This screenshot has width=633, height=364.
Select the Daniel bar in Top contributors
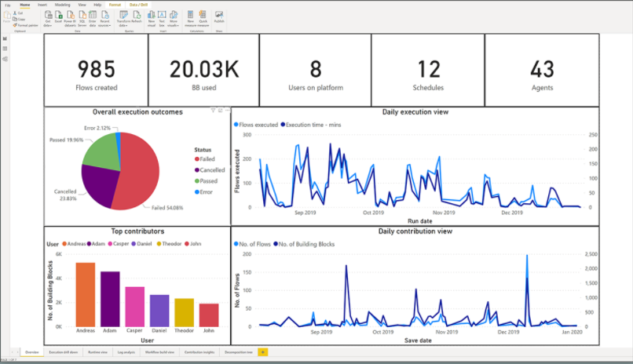pyautogui.click(x=159, y=311)
